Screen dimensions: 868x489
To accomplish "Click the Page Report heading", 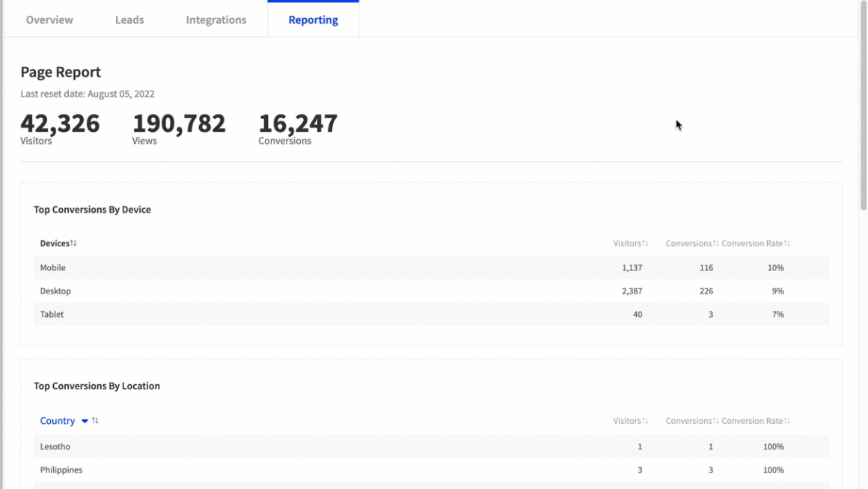I will [61, 72].
